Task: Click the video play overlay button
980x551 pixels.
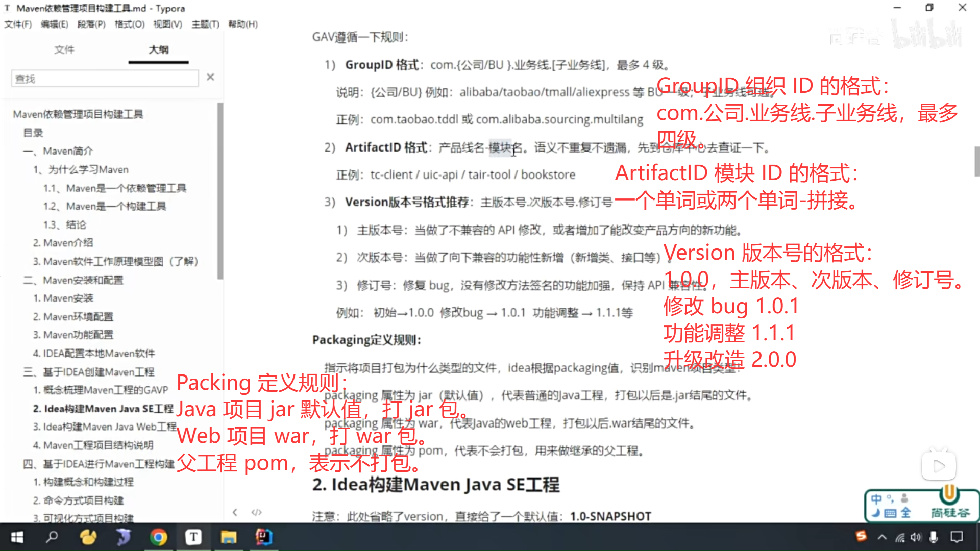Action: (x=938, y=465)
